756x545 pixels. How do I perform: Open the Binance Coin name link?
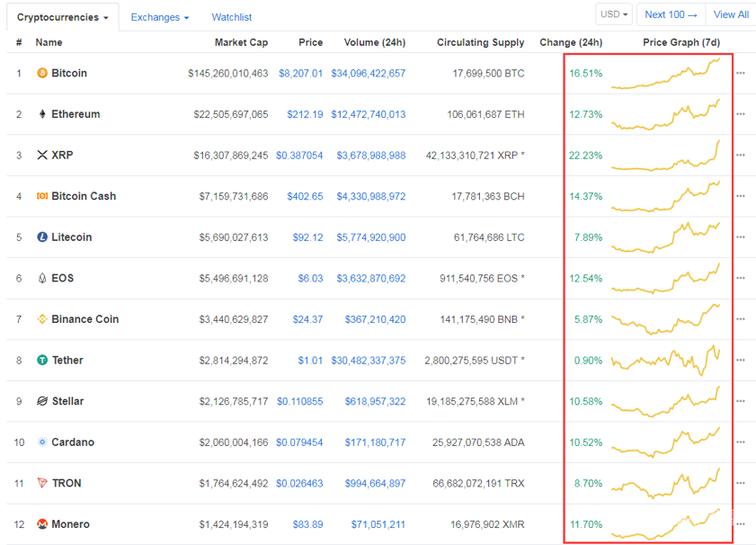pos(84,318)
